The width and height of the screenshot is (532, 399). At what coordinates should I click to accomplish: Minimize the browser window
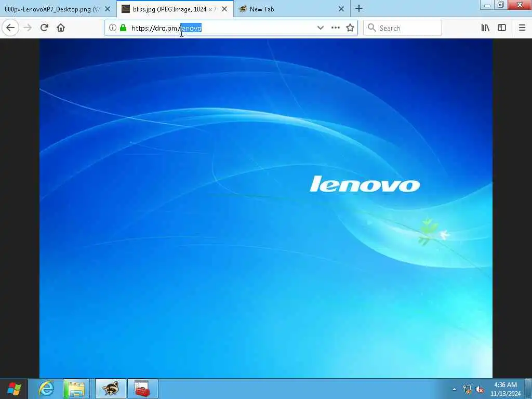pyautogui.click(x=487, y=5)
